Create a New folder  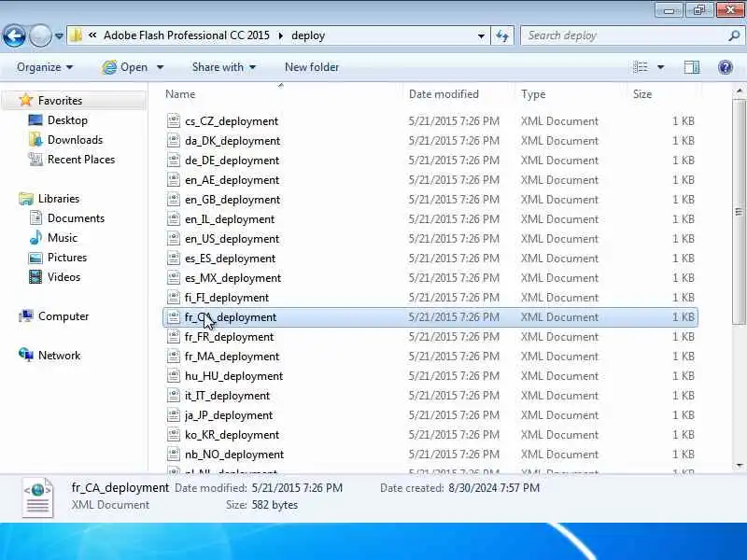click(x=312, y=67)
